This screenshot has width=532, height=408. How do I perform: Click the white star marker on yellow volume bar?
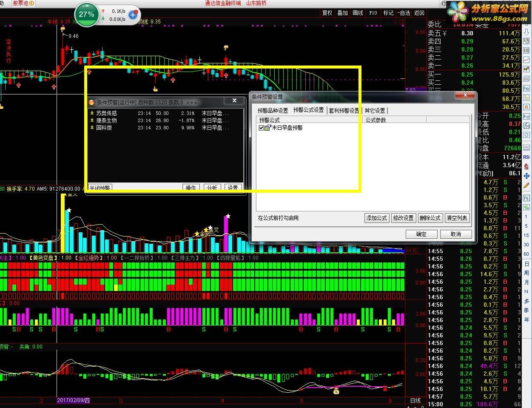[69, 210]
